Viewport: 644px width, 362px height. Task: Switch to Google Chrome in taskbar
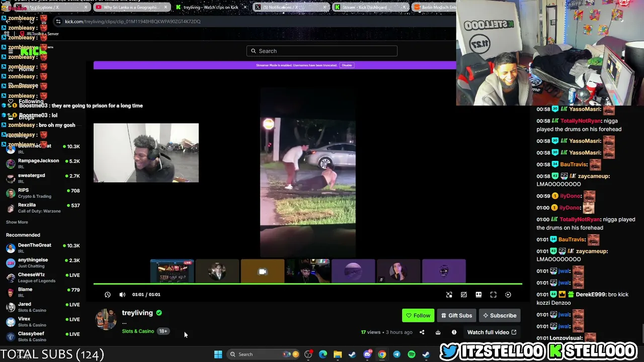tap(382, 354)
